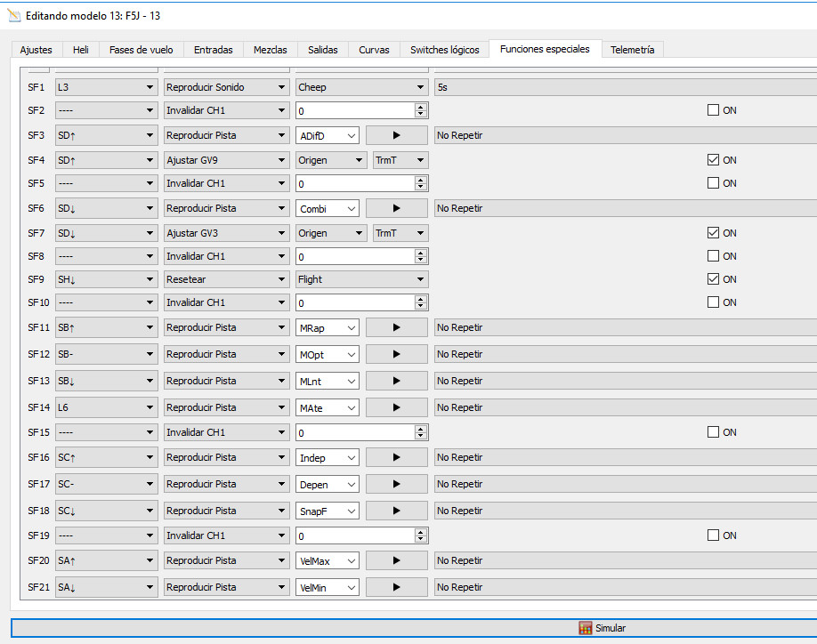Screen dimensions: 817x644
Task: Click the 5s duration field in SF1
Action: (x=623, y=87)
